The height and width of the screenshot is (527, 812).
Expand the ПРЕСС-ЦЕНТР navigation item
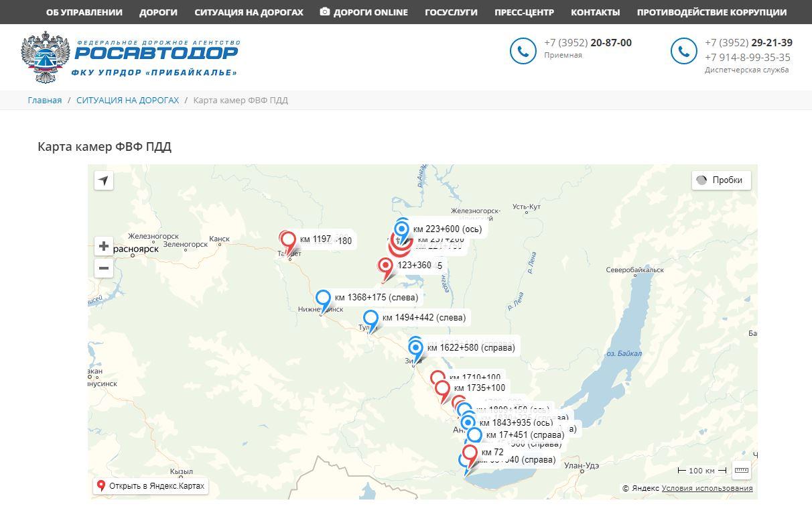(x=524, y=12)
